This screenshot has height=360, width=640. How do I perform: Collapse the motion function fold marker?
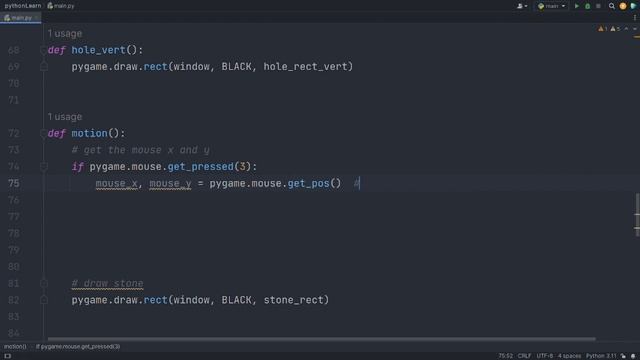[43, 133]
